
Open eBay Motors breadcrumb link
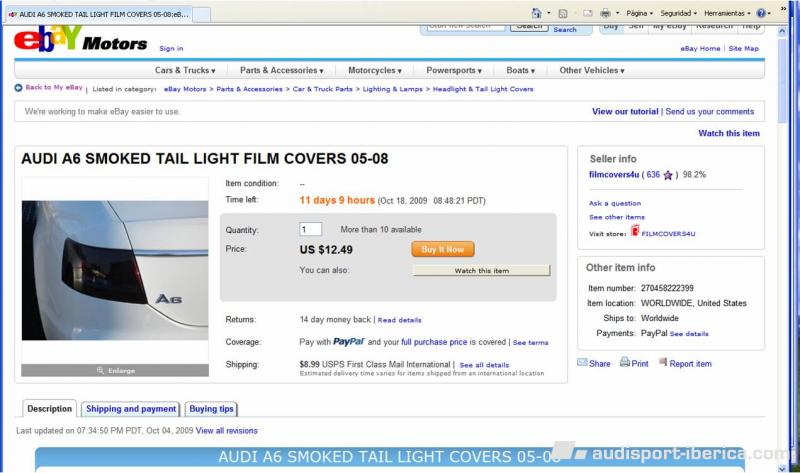(x=185, y=89)
